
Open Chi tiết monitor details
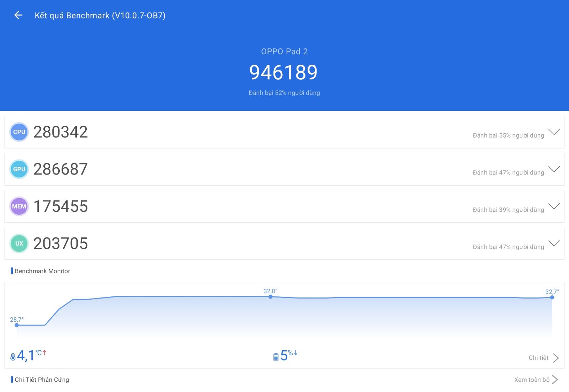[x=544, y=358]
